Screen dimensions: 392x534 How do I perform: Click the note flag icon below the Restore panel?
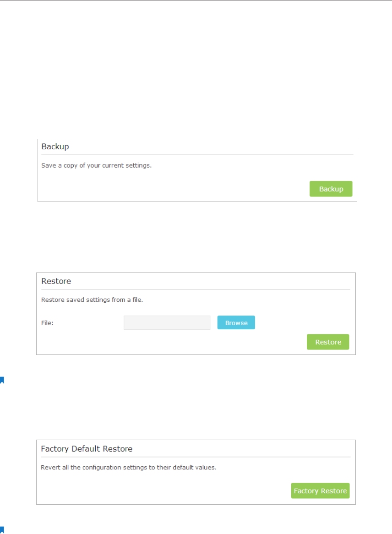[x=2, y=380]
